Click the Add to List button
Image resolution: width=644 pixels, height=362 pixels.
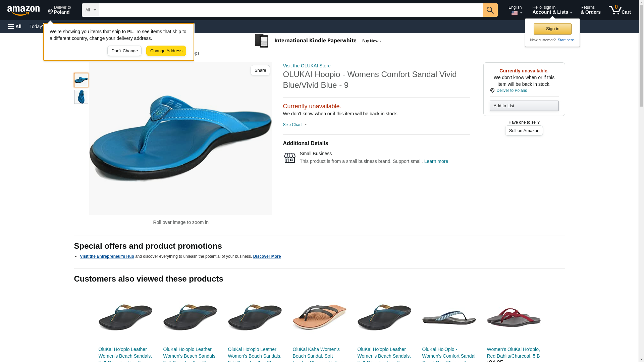[x=524, y=106]
